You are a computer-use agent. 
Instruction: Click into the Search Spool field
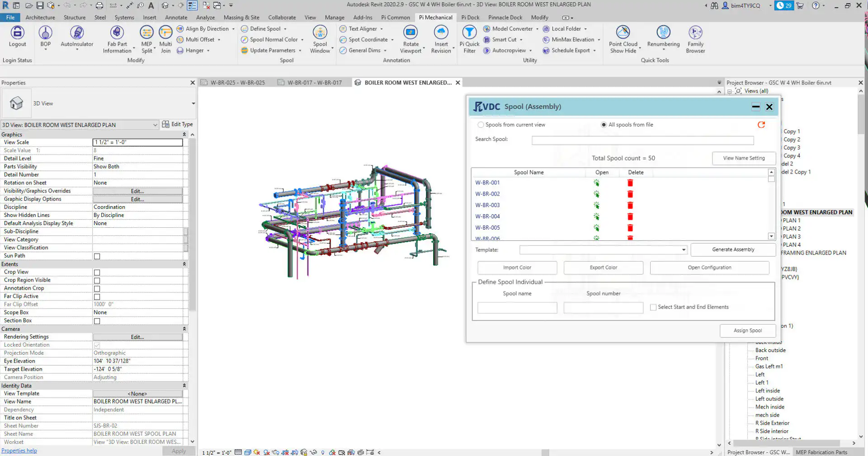[642, 141]
